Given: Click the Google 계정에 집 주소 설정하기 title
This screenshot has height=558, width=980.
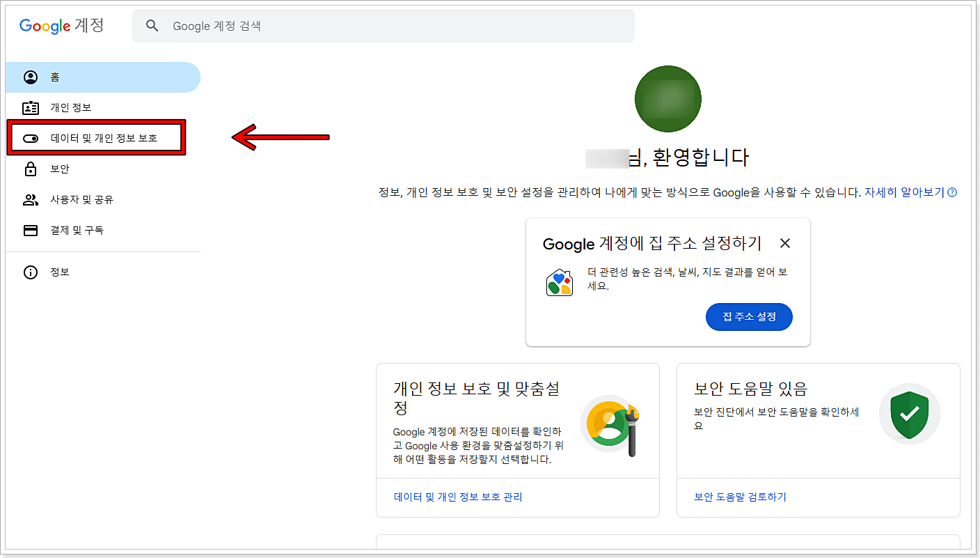Looking at the screenshot, I should (x=652, y=243).
